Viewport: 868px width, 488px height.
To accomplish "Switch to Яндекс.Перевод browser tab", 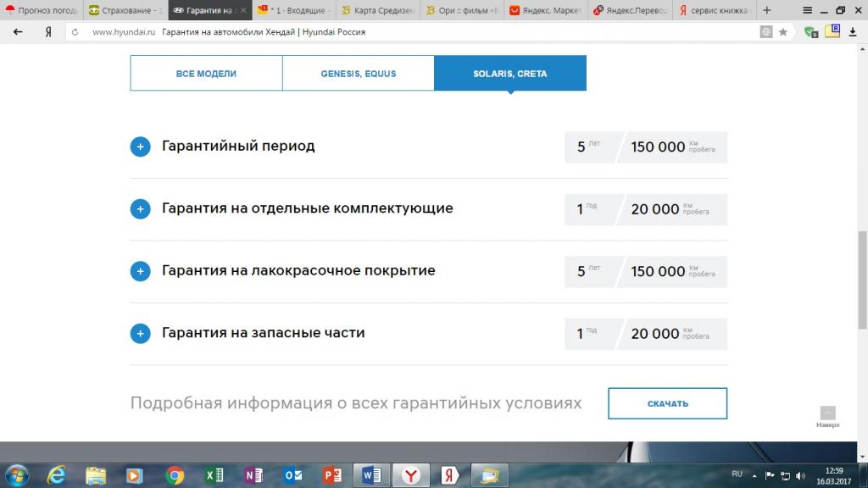I will [631, 10].
